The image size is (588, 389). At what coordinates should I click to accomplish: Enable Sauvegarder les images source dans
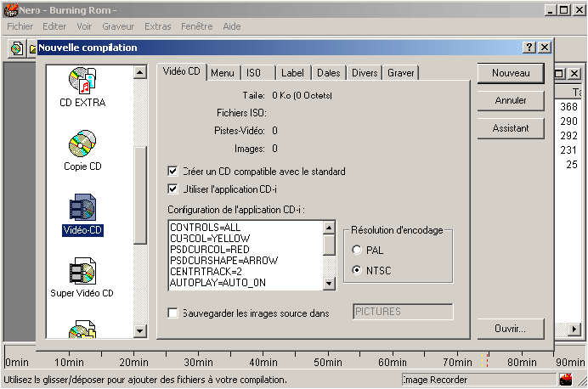click(x=172, y=313)
